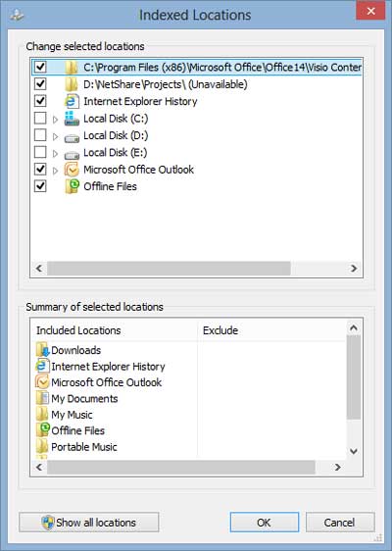This screenshot has height=551, width=392.
Task: Expand the Local Disk (C:) node
Action: (x=55, y=120)
